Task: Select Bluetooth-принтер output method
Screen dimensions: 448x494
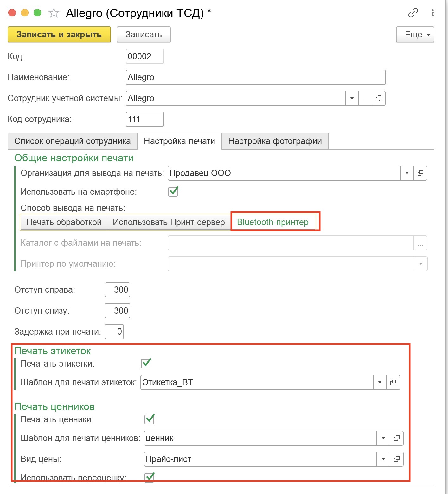Action: (x=273, y=222)
